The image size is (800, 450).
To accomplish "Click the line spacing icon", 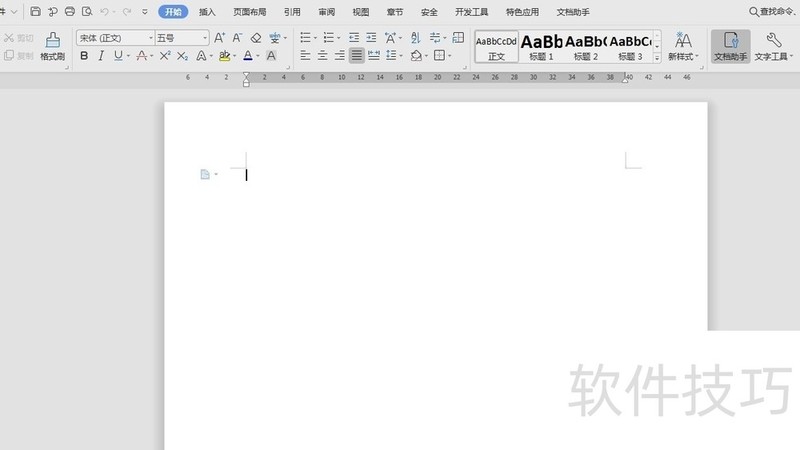I will (x=391, y=55).
